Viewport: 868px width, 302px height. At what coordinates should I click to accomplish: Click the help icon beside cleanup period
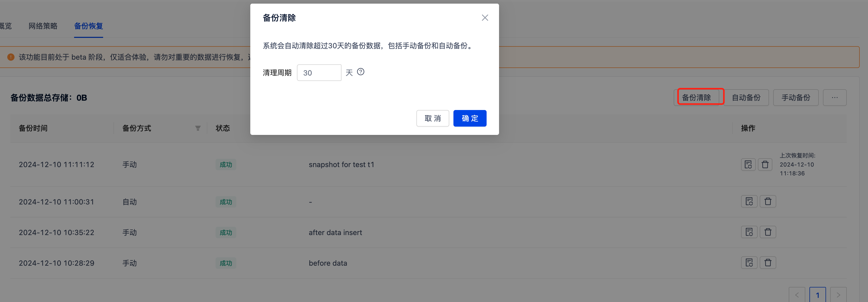pyautogui.click(x=360, y=72)
